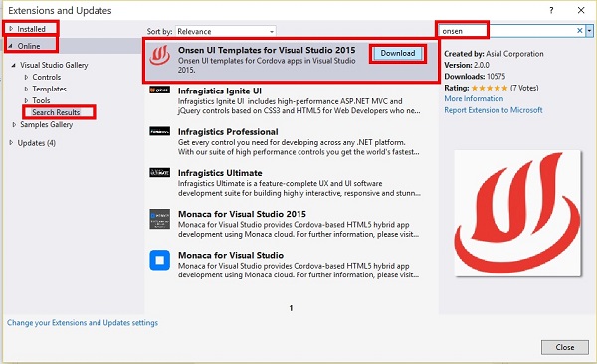Click the Infragistics Ultimate icon
597x364 pixels.
pyautogui.click(x=159, y=172)
